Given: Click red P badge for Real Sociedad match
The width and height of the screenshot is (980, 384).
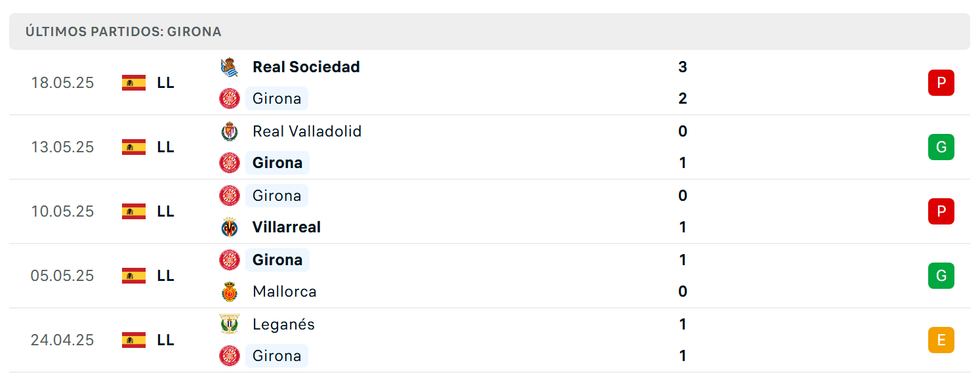Looking at the screenshot, I should point(941,83).
